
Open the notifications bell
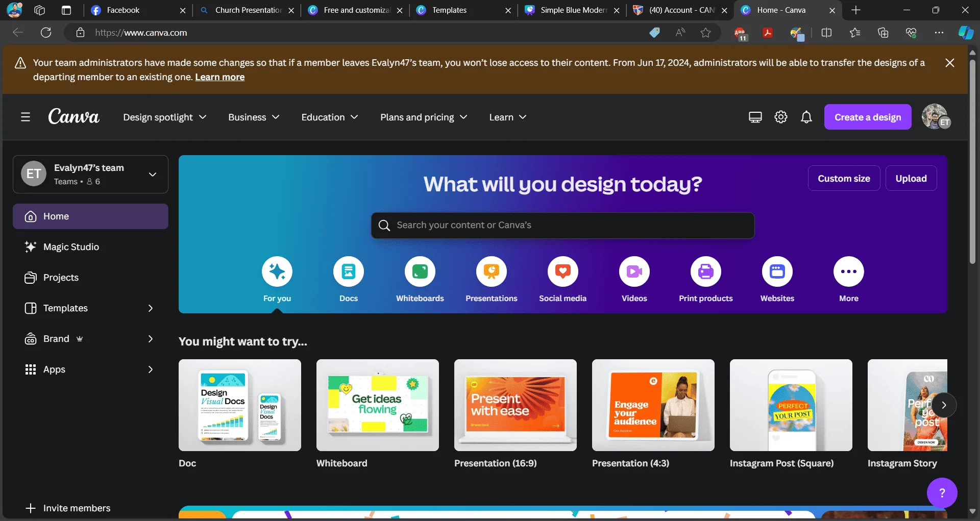[x=806, y=117]
